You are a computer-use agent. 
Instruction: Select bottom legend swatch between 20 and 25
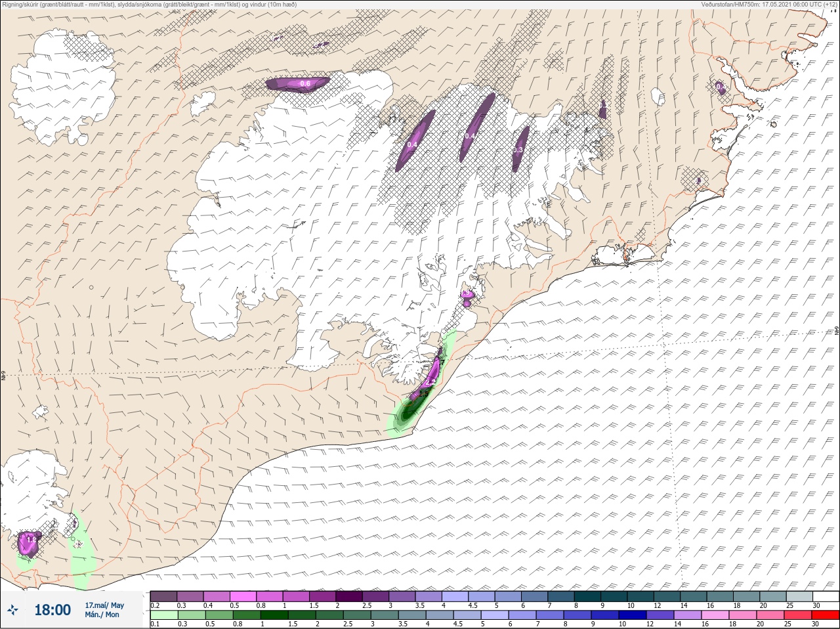coord(770,615)
